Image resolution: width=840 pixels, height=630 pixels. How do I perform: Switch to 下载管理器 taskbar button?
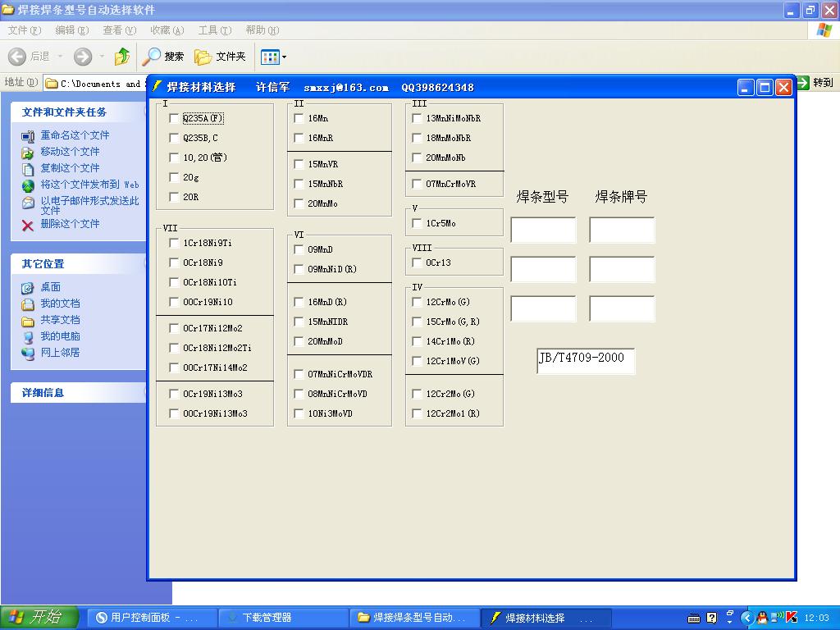282,618
